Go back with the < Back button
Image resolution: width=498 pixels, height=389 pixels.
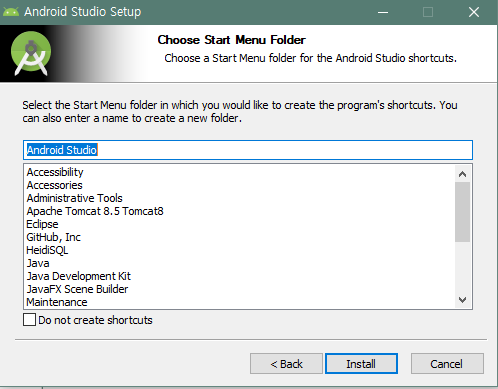286,363
